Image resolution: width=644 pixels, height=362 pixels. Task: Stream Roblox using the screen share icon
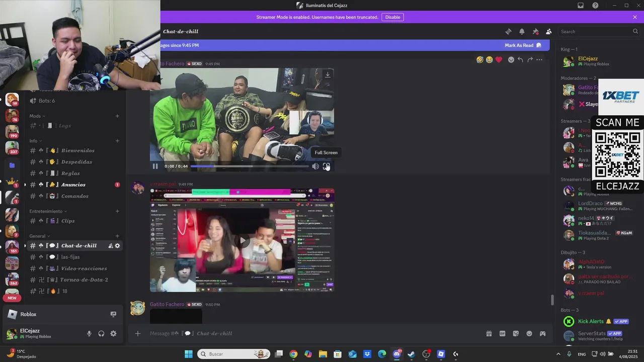pos(113,314)
